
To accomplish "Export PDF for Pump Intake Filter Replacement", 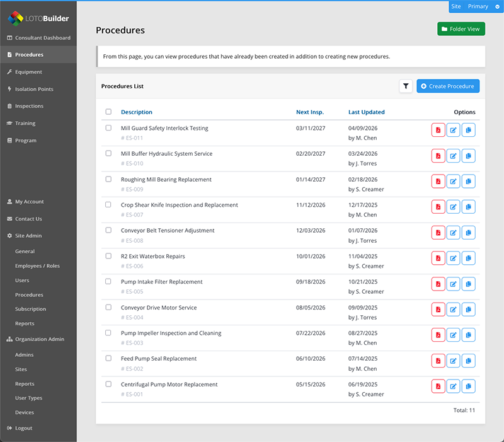I will [438, 284].
